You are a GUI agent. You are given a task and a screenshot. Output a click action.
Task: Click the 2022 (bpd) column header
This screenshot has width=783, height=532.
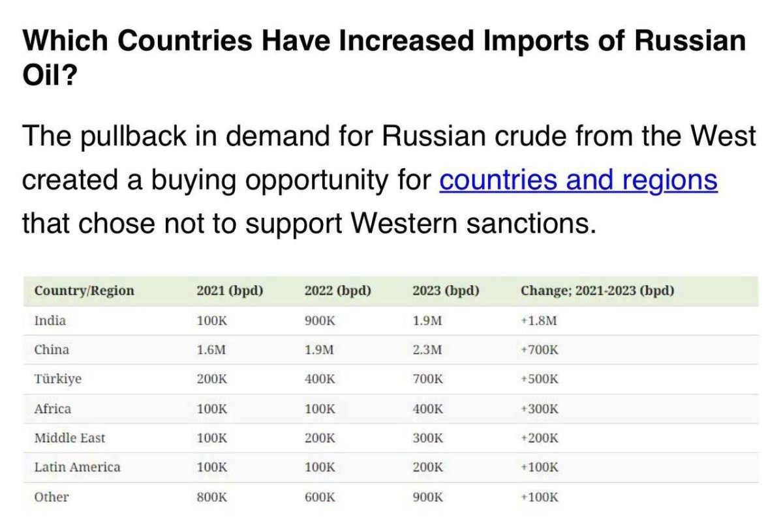click(x=337, y=291)
